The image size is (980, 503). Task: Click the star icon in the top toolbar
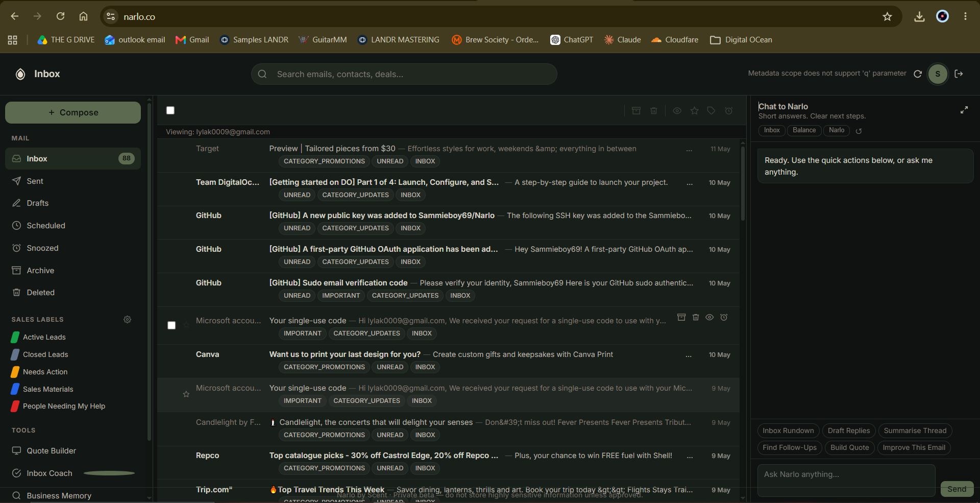[x=694, y=111]
